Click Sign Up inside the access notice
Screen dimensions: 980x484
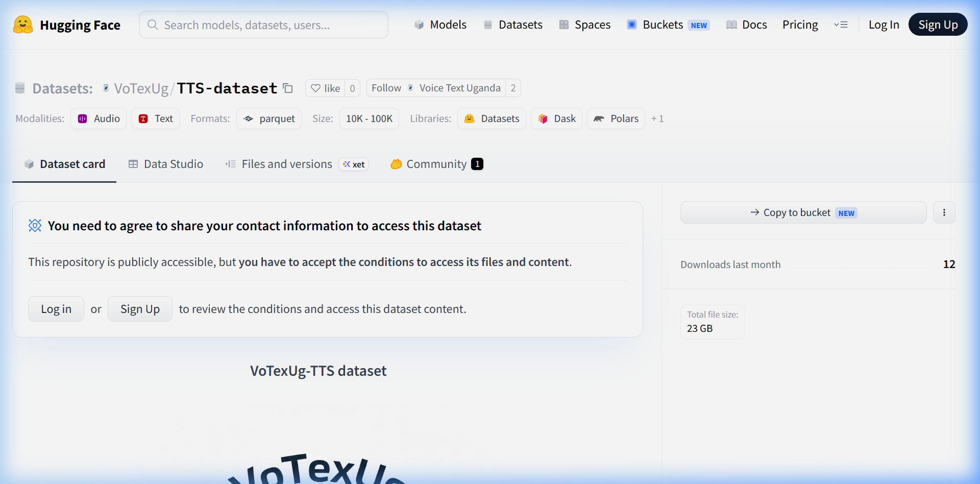tap(140, 309)
